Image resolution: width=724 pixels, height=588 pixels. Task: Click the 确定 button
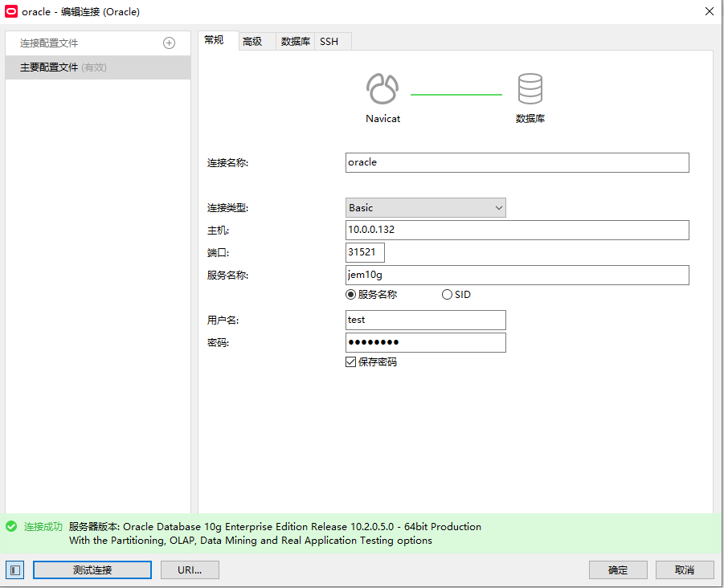(618, 570)
